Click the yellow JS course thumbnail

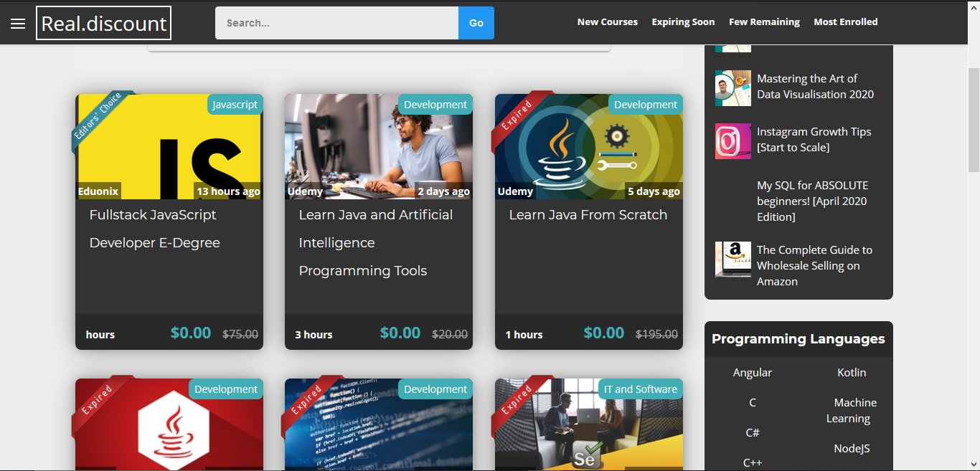tap(169, 146)
